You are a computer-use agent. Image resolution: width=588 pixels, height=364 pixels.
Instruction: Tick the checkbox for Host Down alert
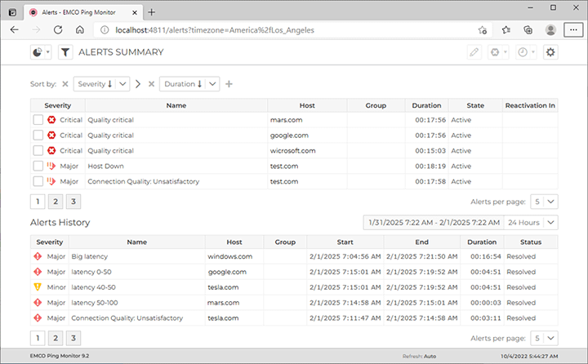(38, 166)
